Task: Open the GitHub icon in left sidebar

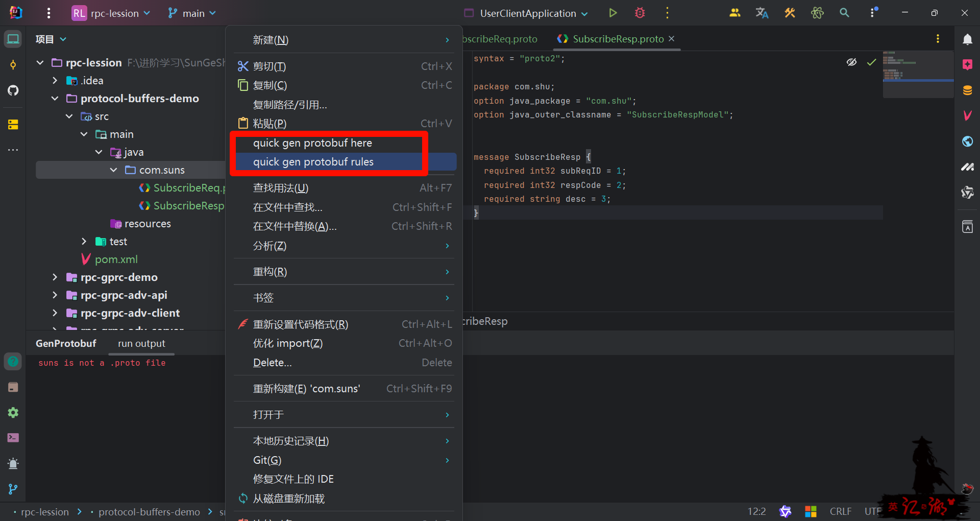Action: pos(13,90)
